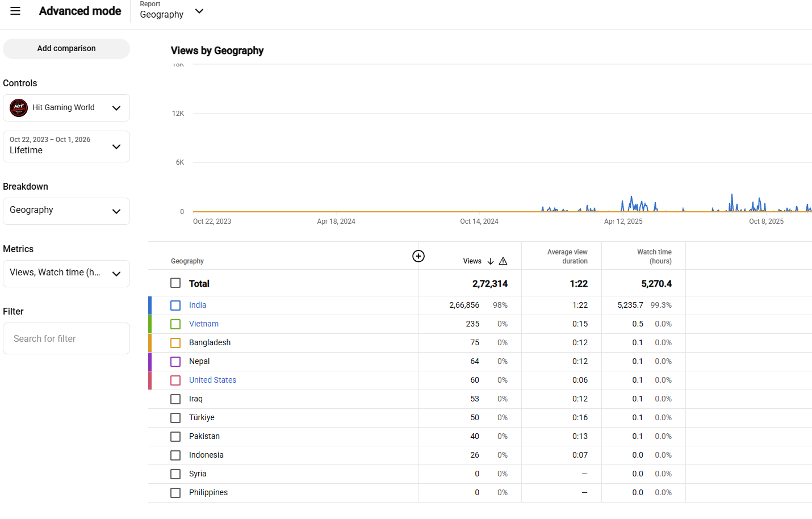Check the Iraq row checkbox
812x519 pixels.
pyautogui.click(x=175, y=399)
